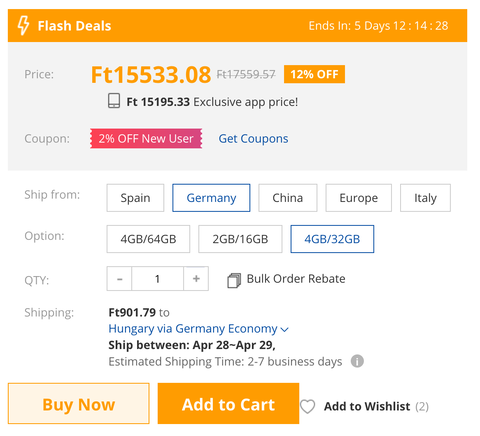This screenshot has height=436, width=480.
Task: Choose the 2GB/16GB option
Action: (x=240, y=239)
